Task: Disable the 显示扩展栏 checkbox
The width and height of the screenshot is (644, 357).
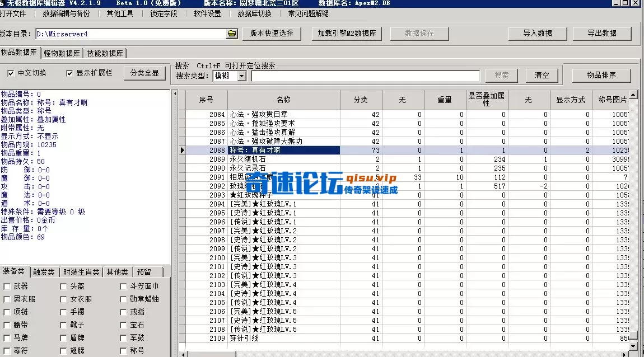Action: point(69,73)
